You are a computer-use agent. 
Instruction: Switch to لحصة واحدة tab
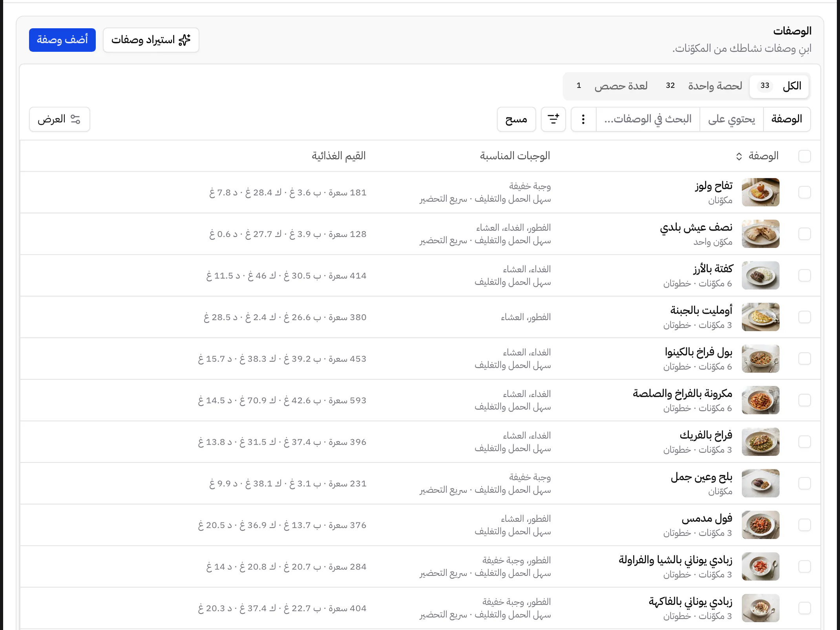[703, 86]
